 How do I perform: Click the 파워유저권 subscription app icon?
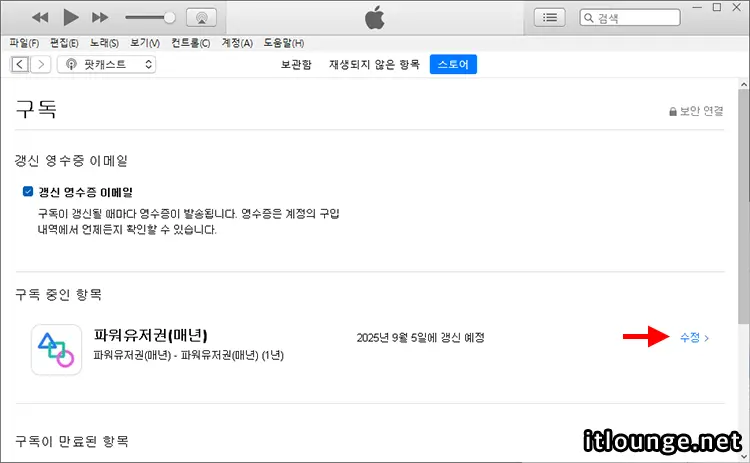click(x=56, y=349)
